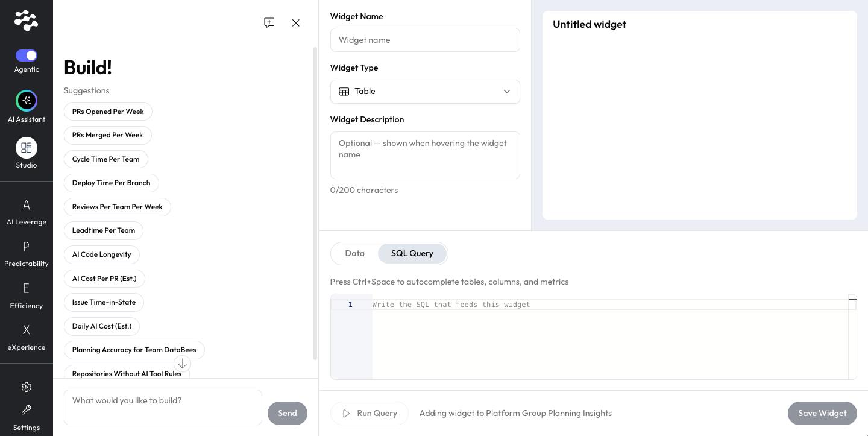Open the AI Assistant icon

click(27, 101)
